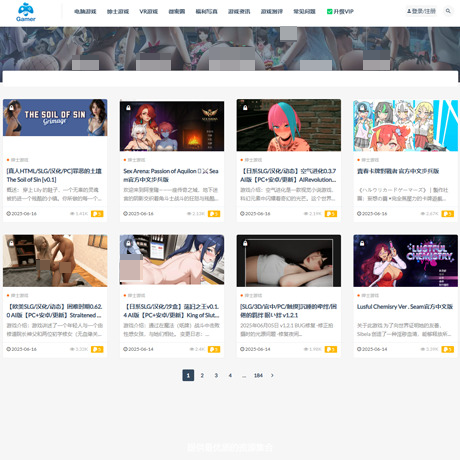
Task: Click the Lustful Chemistry game thumbnail
Action: [406, 261]
